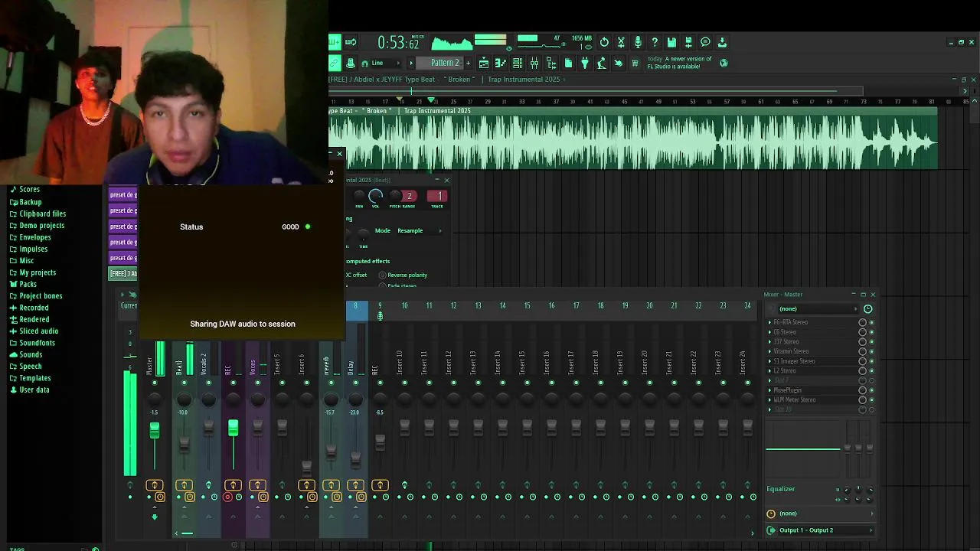Viewport: 980px width, 551px height.
Task: Mute the Master mixer track
Action: pyautogui.click(x=154, y=383)
